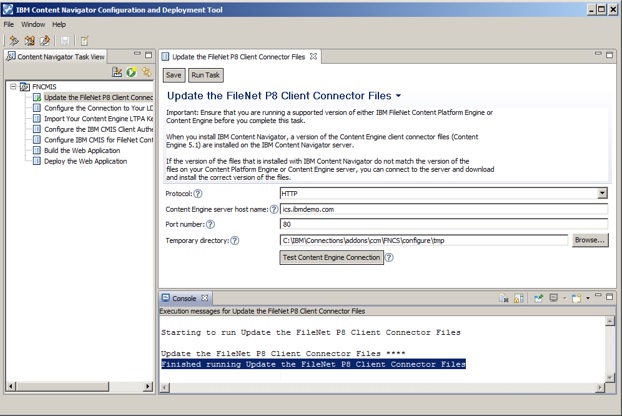The height and width of the screenshot is (418, 622).
Task: Click Console horizontal scroll left arrow
Action: click(165, 387)
